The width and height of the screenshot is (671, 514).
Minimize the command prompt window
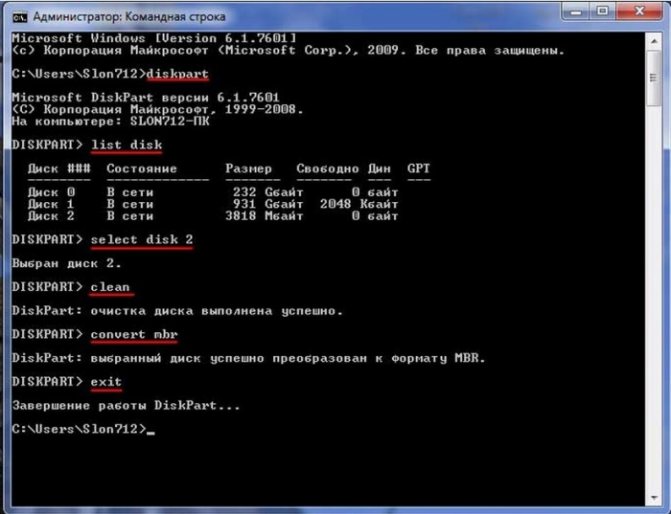pos(576,12)
